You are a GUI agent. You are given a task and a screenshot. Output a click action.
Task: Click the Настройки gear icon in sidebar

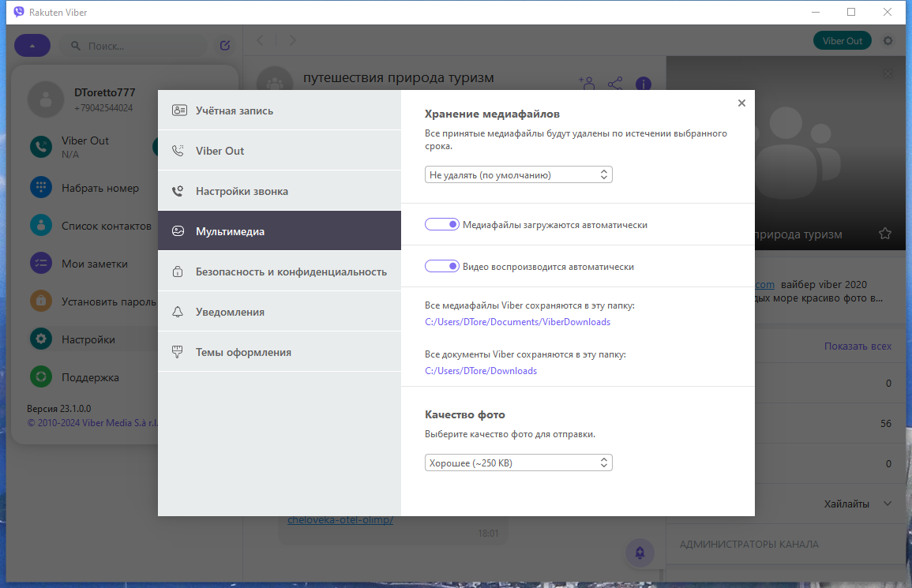click(x=41, y=339)
